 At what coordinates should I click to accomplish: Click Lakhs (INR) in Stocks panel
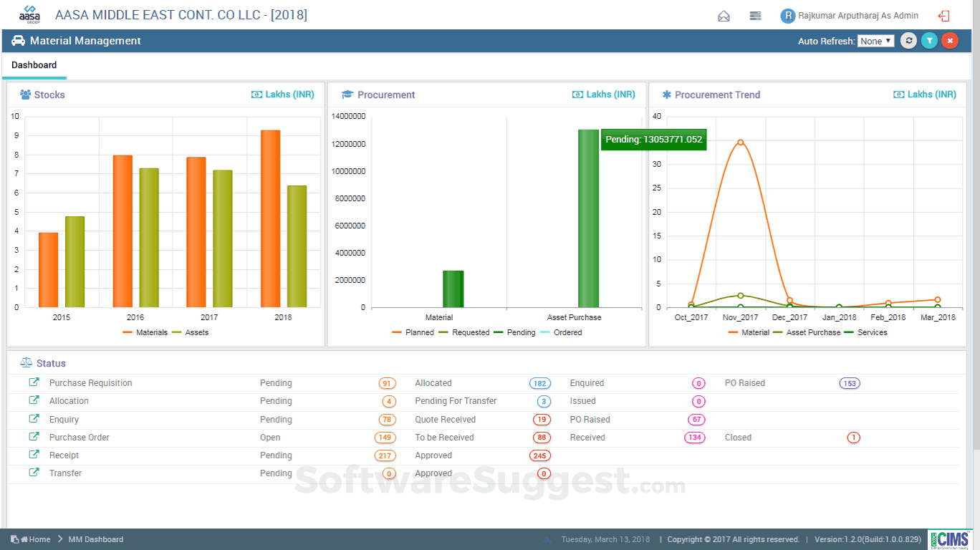[283, 95]
